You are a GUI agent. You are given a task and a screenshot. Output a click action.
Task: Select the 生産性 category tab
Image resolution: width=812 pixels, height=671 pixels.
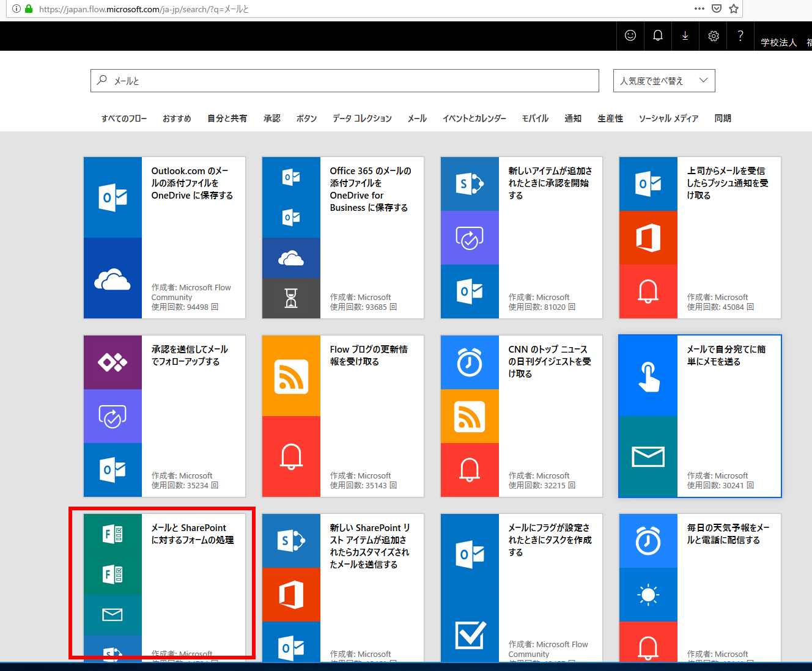610,119
